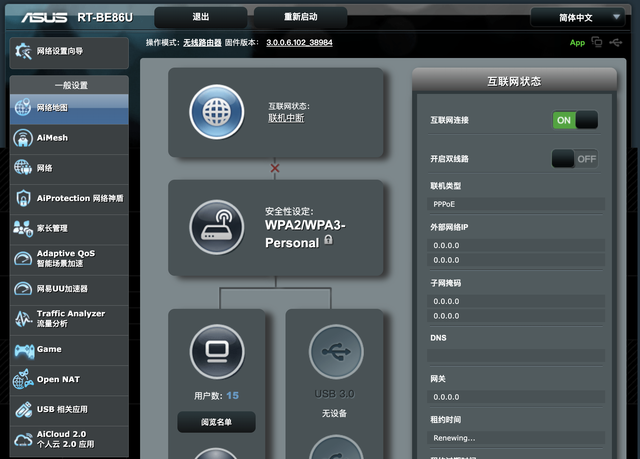The image size is (640, 459).
Task: Select AiCloud 2.0 个人云 menu item
Action: [69, 440]
